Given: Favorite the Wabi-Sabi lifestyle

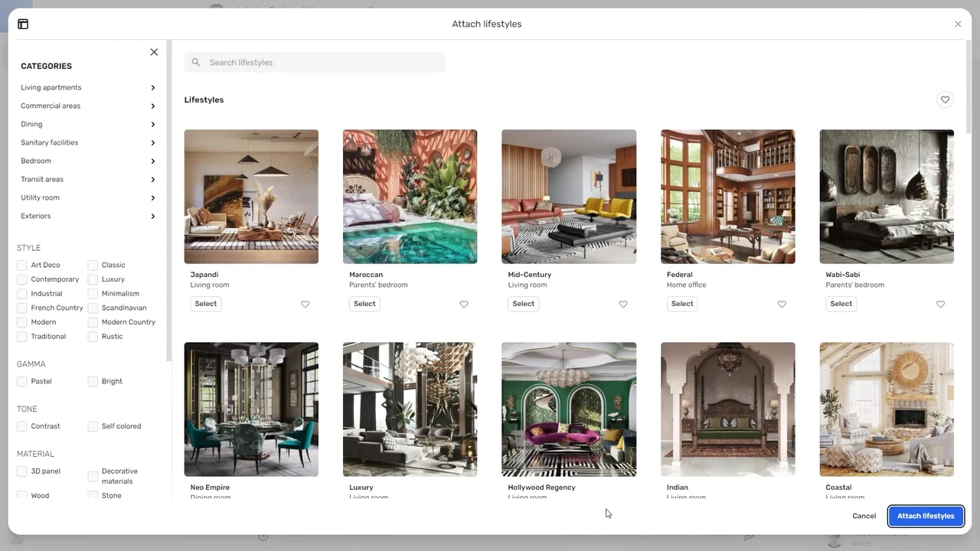Looking at the screenshot, I should (941, 304).
